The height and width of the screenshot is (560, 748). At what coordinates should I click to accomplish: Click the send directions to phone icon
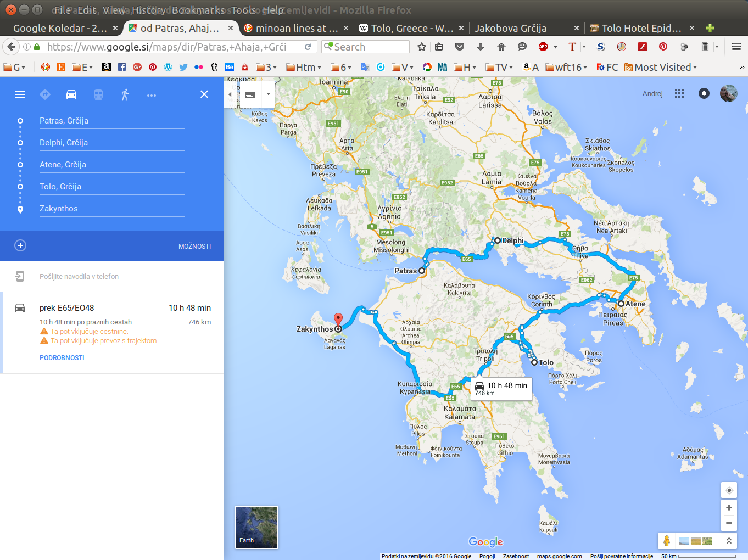coord(20,276)
